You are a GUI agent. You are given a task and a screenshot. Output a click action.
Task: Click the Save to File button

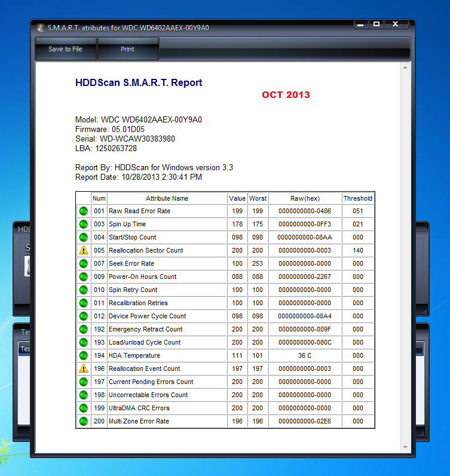click(x=66, y=49)
